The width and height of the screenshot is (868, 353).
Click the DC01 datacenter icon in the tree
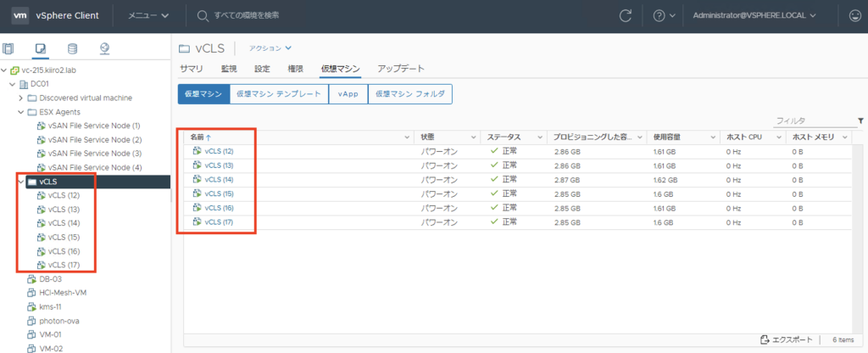[24, 84]
